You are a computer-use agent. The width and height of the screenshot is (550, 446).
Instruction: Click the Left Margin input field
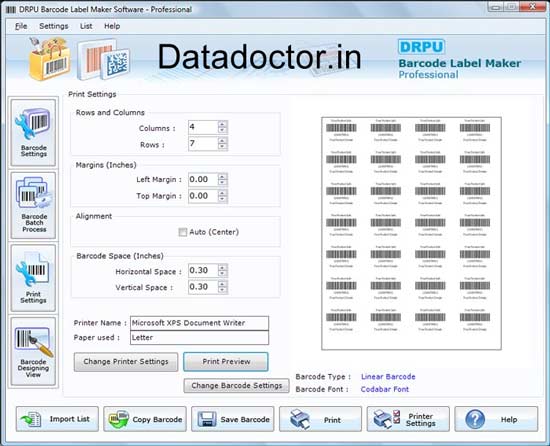pyautogui.click(x=203, y=179)
